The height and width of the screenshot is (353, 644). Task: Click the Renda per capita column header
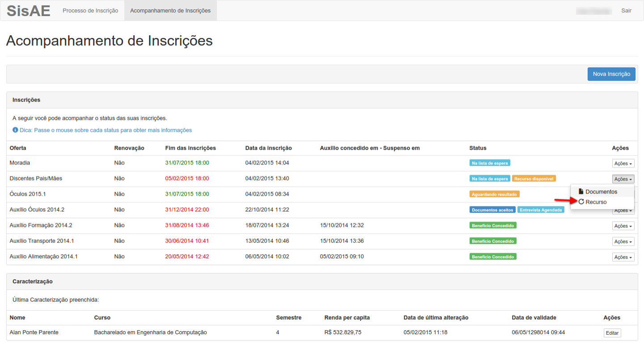coord(347,318)
